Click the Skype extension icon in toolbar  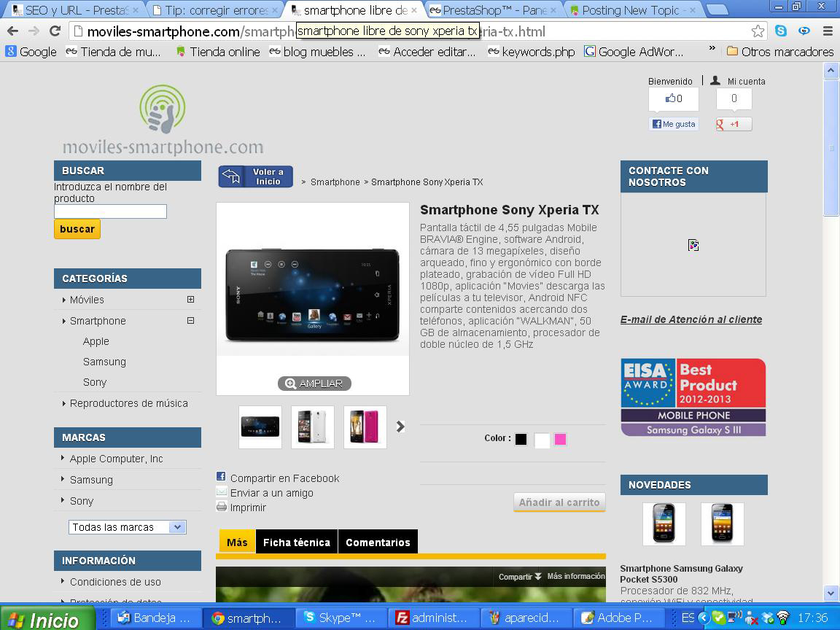tap(781, 31)
